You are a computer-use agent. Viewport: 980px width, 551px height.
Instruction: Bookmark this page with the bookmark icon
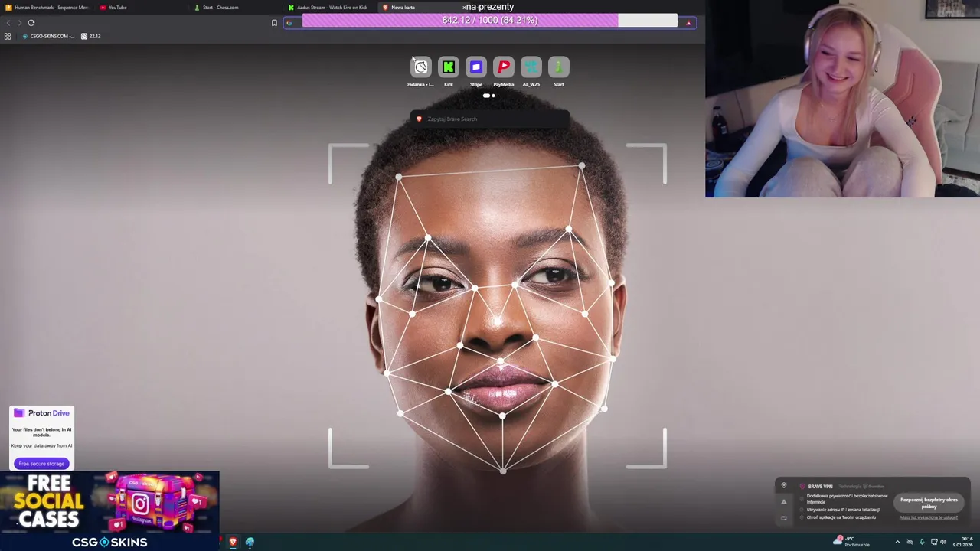pos(274,23)
